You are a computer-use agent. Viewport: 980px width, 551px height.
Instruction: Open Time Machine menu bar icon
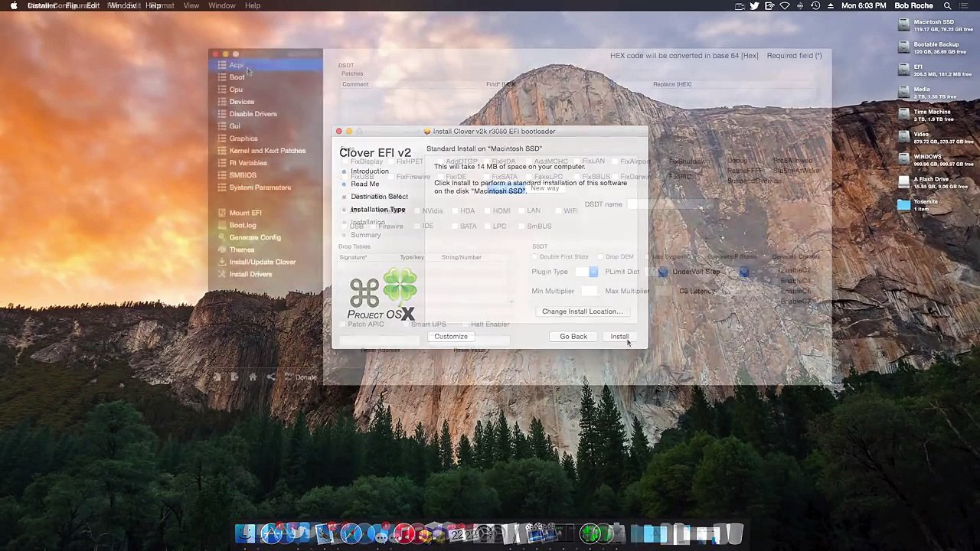[x=815, y=5]
